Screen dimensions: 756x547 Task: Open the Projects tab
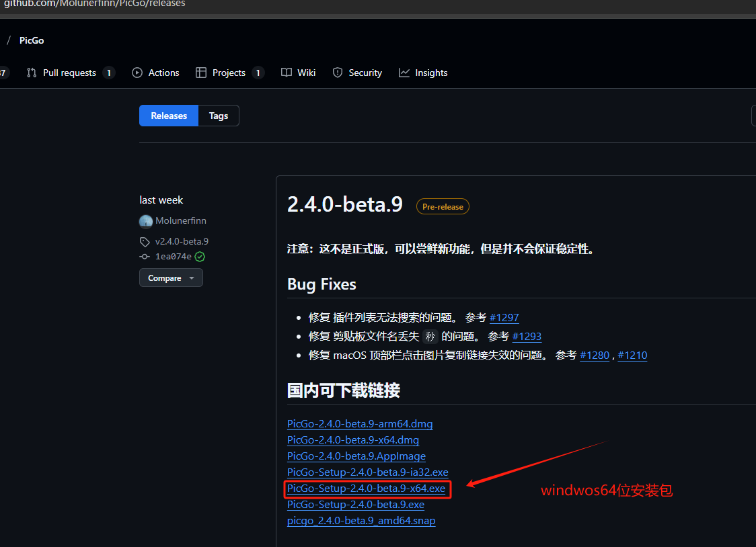click(229, 73)
